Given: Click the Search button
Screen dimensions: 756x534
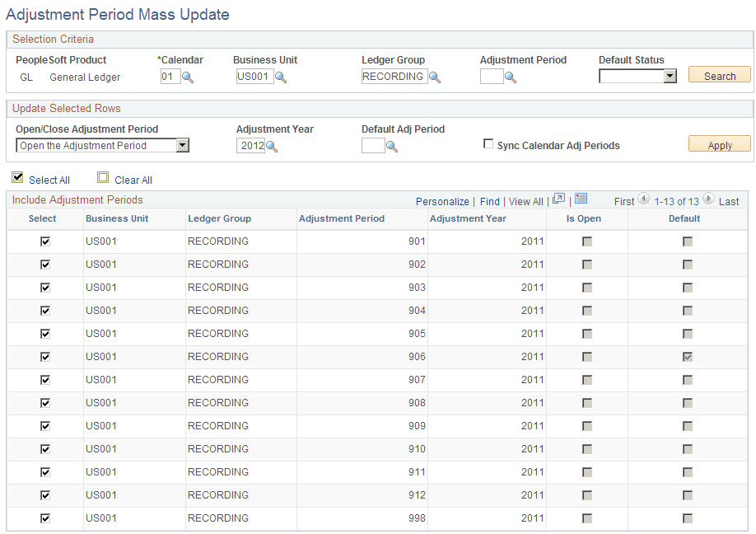Looking at the screenshot, I should 718,74.
